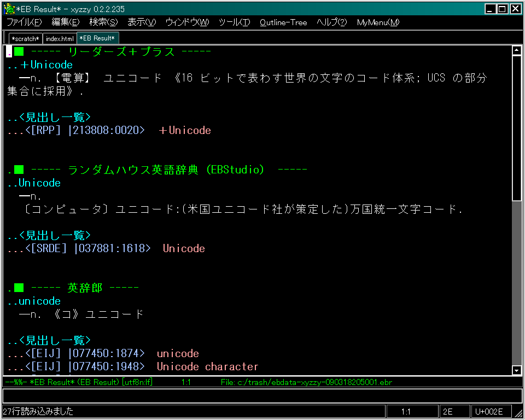Click the リーダーズ+プラス dictionary heading
Viewport: 525px width, 420px height.
coord(121,51)
